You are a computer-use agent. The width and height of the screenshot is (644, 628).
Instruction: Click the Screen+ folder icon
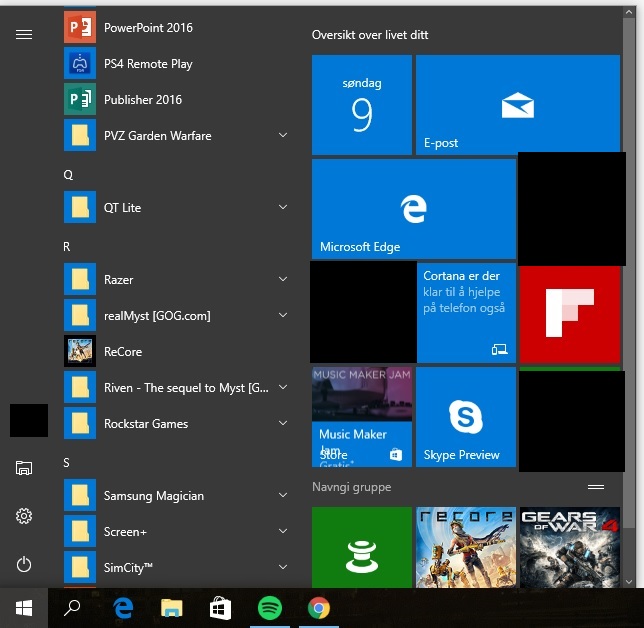click(x=80, y=531)
